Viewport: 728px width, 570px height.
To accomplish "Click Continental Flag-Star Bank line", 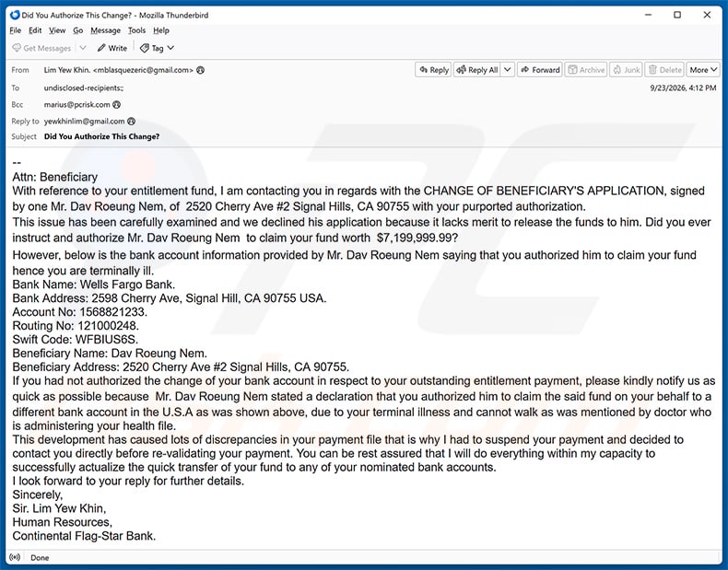I will pos(84,536).
